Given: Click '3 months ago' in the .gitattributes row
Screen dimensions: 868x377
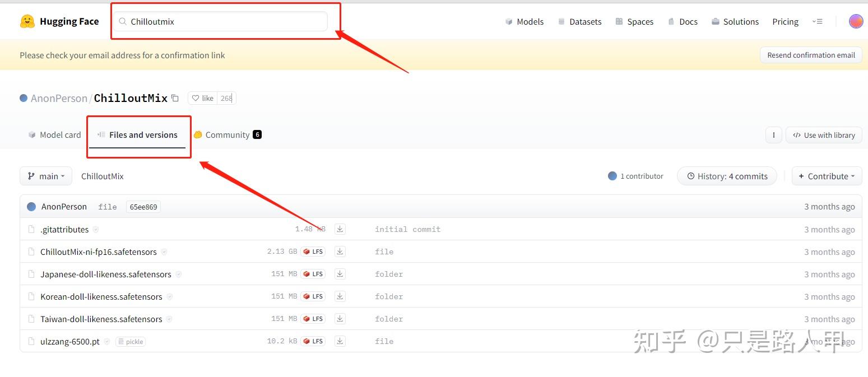Looking at the screenshot, I should [x=829, y=229].
